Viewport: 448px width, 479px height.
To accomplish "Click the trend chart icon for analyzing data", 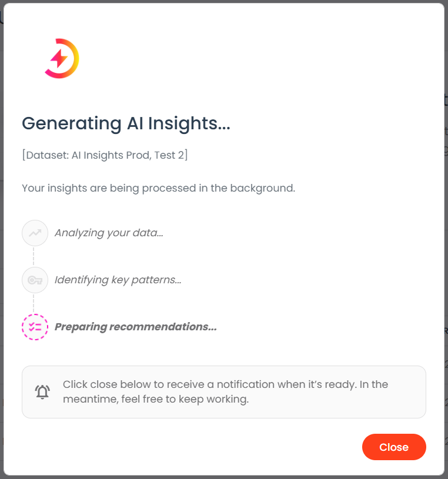I will coord(35,233).
